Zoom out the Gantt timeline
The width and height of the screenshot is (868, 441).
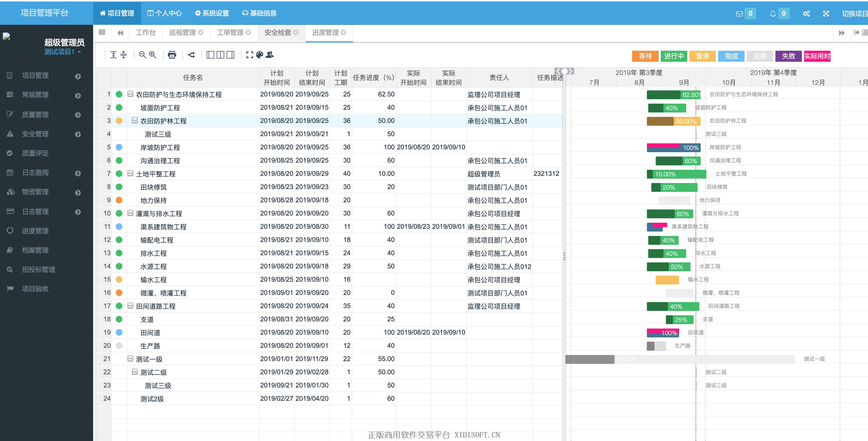tap(142, 55)
